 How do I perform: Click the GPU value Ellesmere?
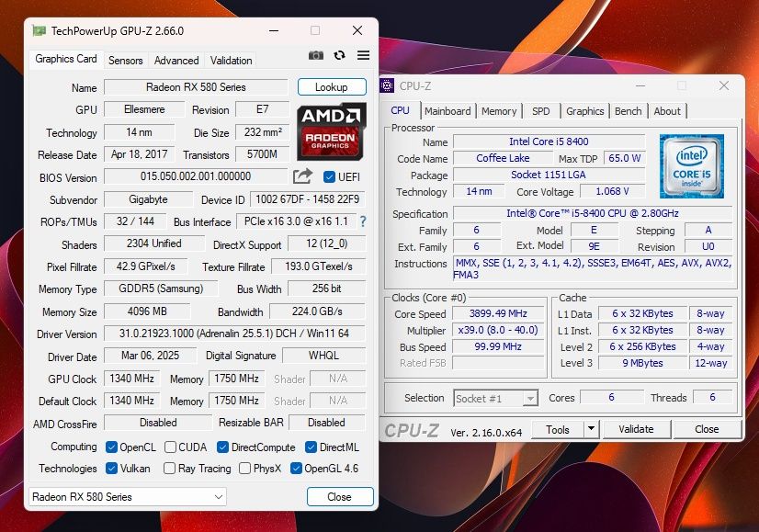tap(144, 109)
